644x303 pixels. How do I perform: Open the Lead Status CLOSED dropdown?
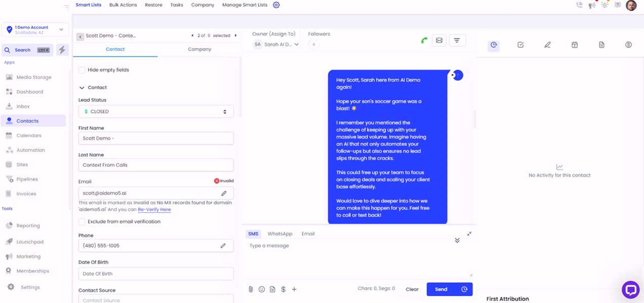[155, 111]
